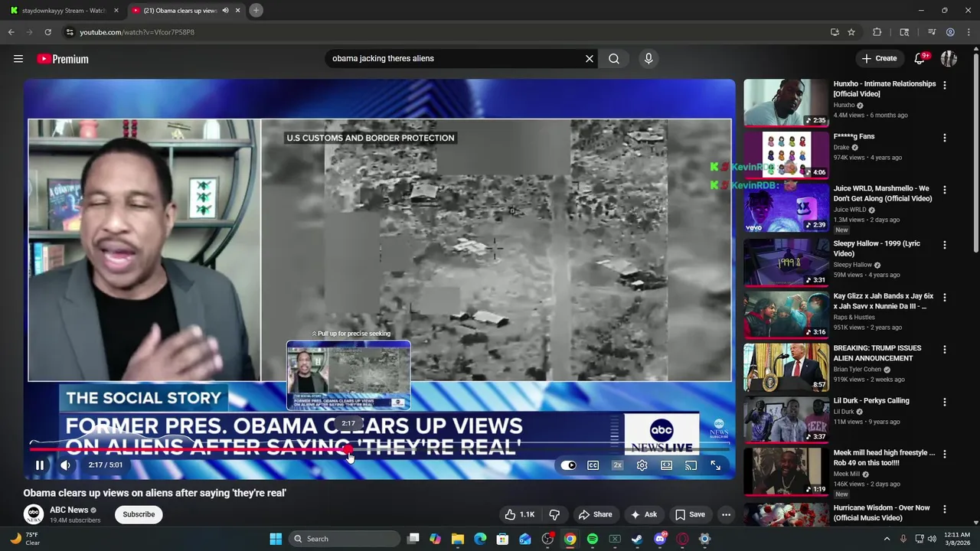Open more actions menu beside Save
The height and width of the screenshot is (551, 980).
pos(726,514)
